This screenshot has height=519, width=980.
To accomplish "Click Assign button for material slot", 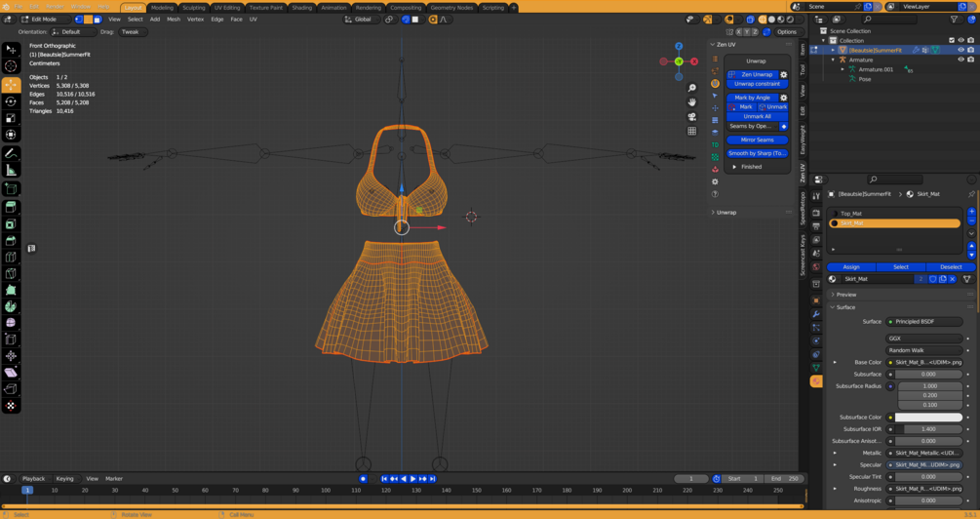I will coord(851,267).
